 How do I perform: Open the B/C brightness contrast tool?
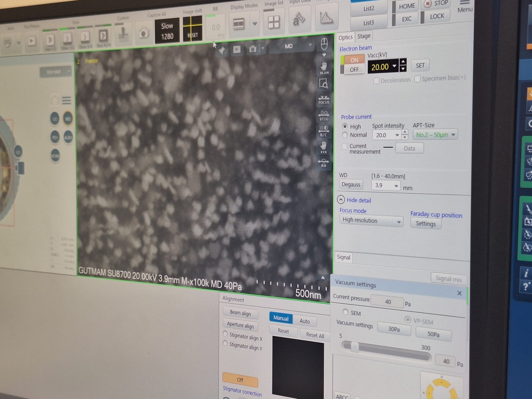(324, 131)
